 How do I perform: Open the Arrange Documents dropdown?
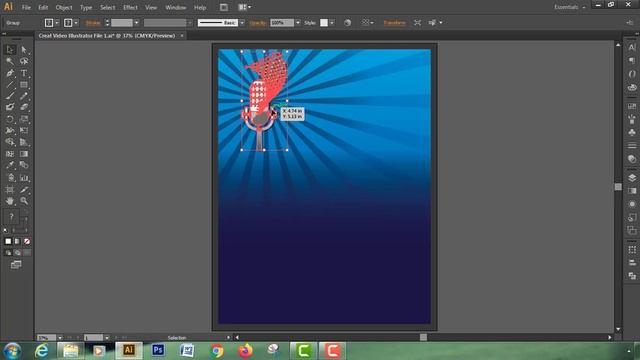244,7
